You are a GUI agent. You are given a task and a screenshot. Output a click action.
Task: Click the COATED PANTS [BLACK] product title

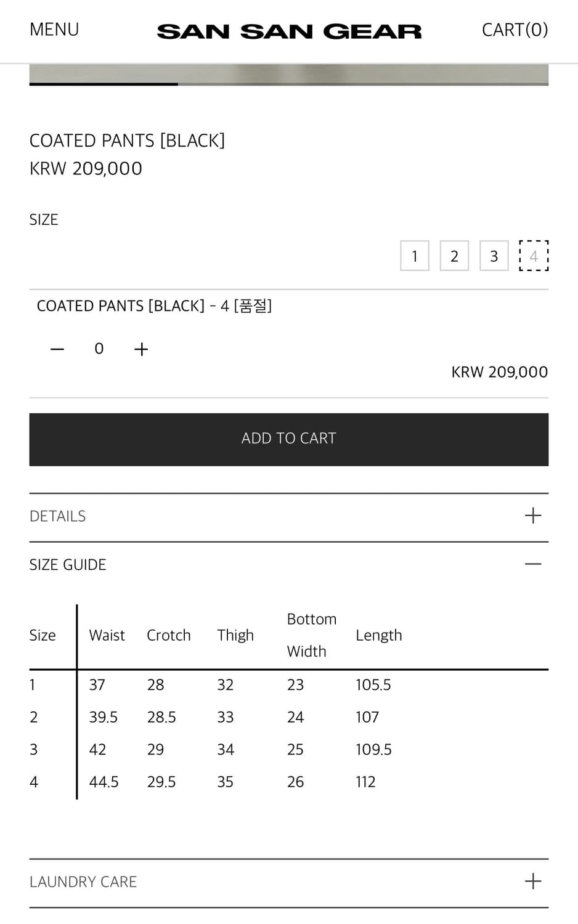pos(127,140)
